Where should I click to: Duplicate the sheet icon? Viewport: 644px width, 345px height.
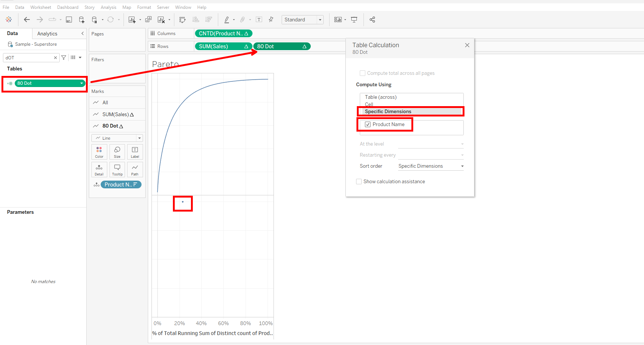pyautogui.click(x=149, y=20)
